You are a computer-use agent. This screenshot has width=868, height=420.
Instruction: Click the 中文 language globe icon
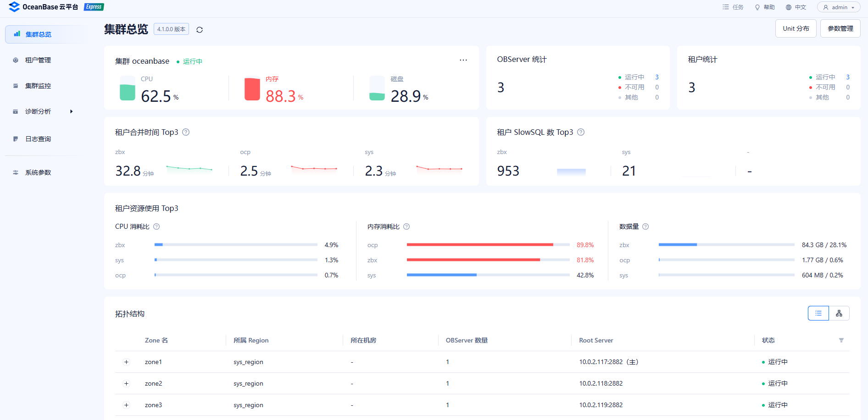(789, 7)
